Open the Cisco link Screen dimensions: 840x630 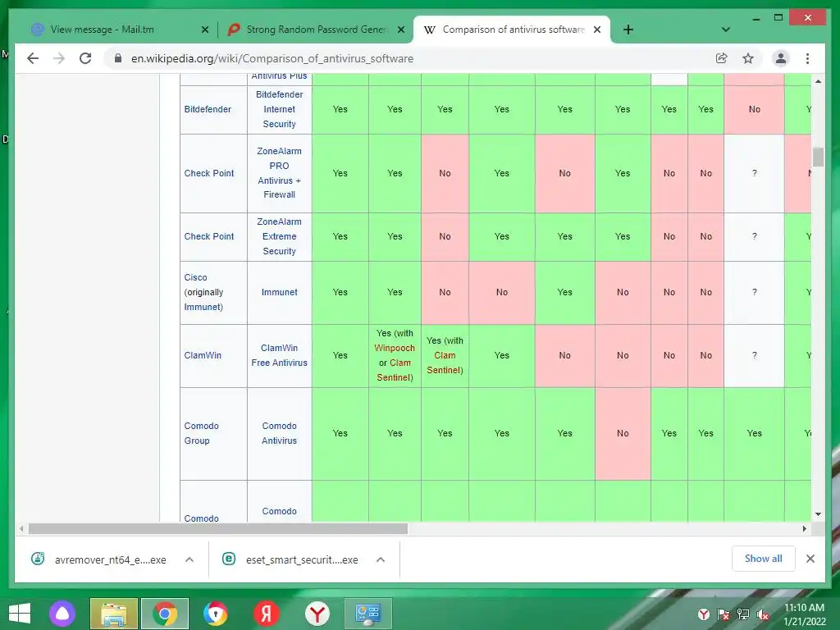(195, 277)
